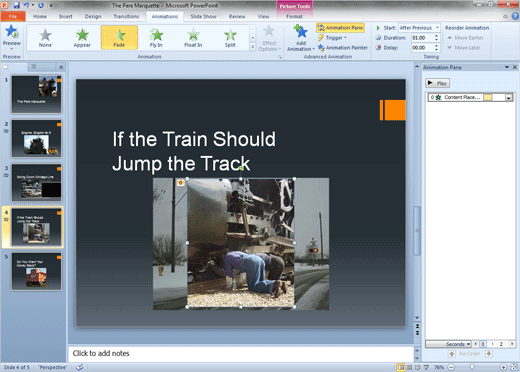The image size is (520, 372).
Task: Open the Trigger dropdown
Action: pyautogui.click(x=333, y=38)
